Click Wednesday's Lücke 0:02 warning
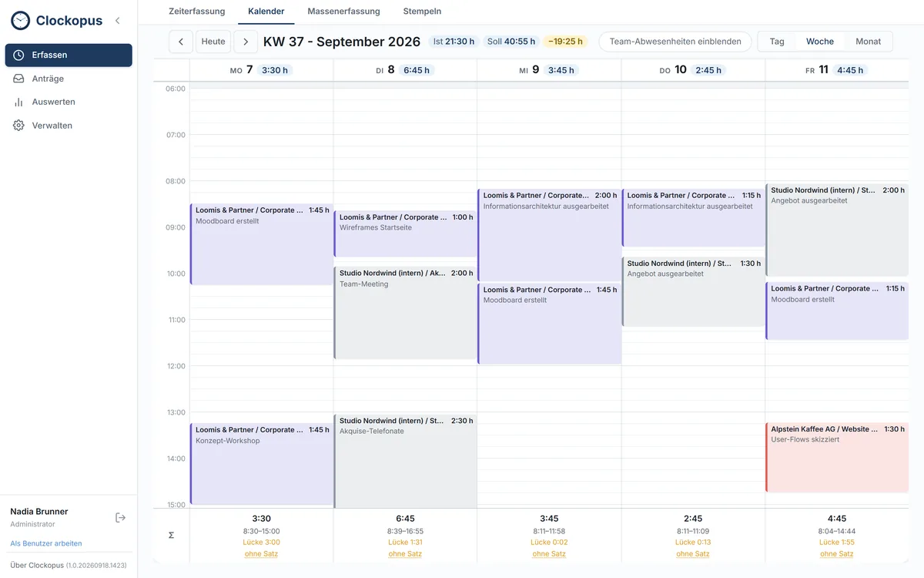Image resolution: width=924 pixels, height=578 pixels. pyautogui.click(x=549, y=543)
